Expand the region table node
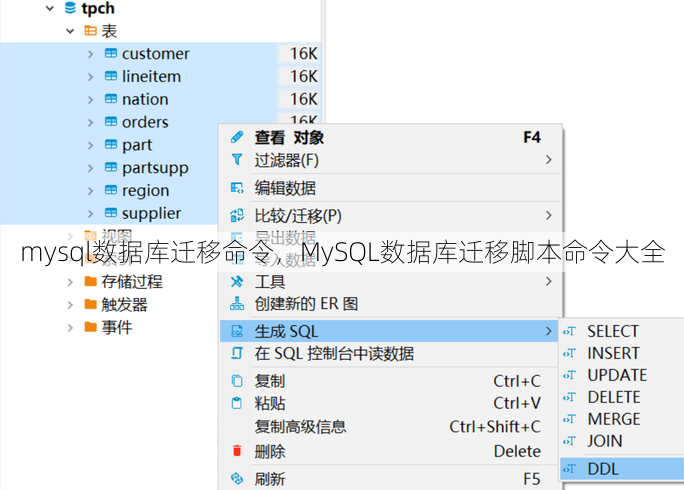The height and width of the screenshot is (490, 684). (x=91, y=191)
